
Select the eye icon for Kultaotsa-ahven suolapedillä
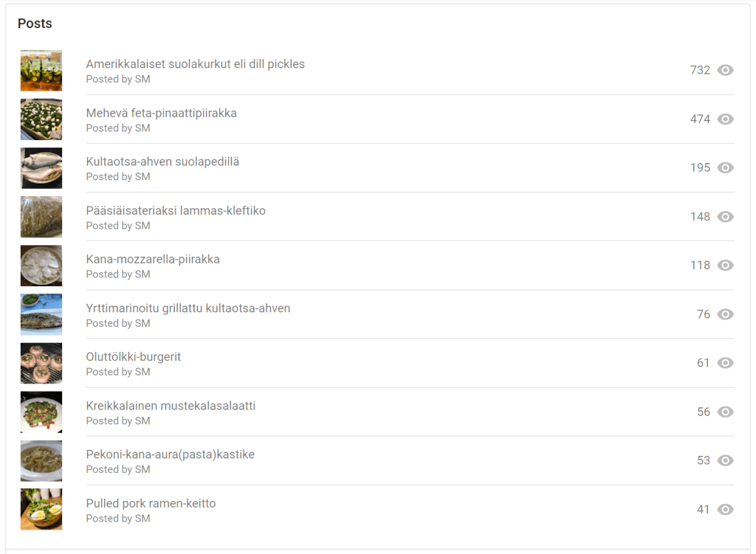click(x=725, y=167)
